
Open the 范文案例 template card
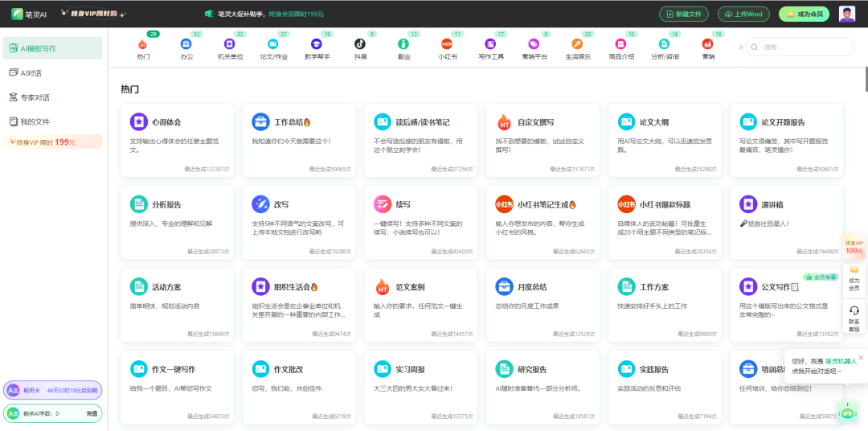(x=420, y=306)
